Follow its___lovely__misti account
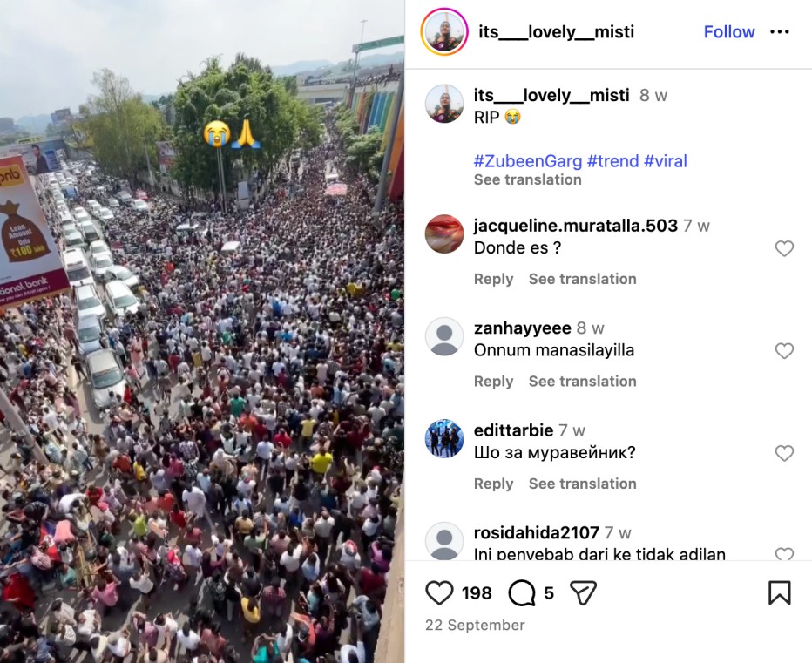 tap(729, 32)
